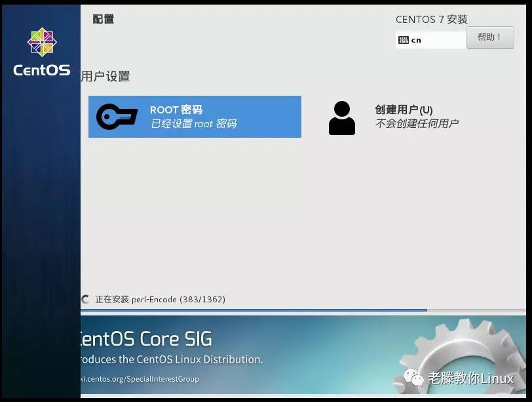Click the CentOS logo in the sidebar
The image size is (532, 402).
[42, 42]
